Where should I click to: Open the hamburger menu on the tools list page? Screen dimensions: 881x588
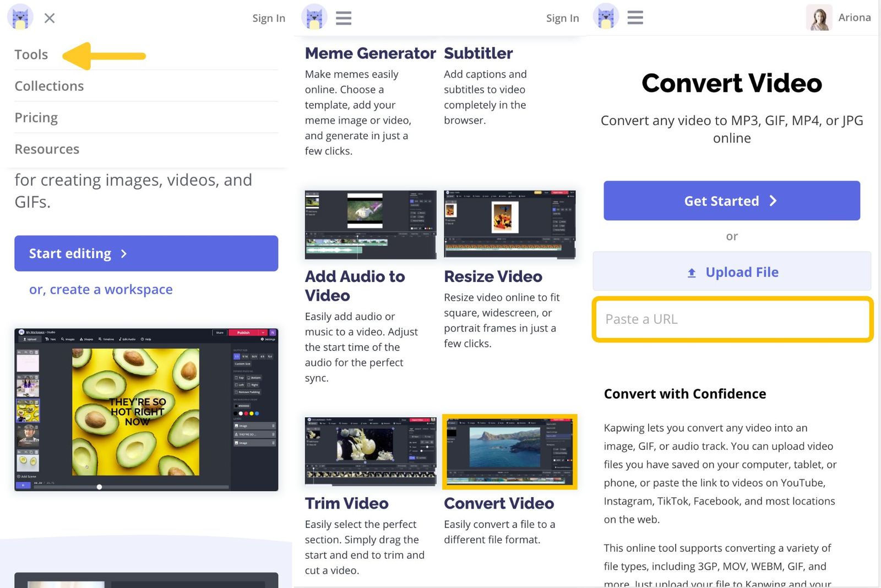pos(343,18)
